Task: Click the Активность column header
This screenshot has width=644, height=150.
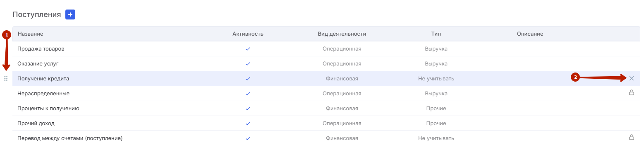Action: (x=248, y=34)
